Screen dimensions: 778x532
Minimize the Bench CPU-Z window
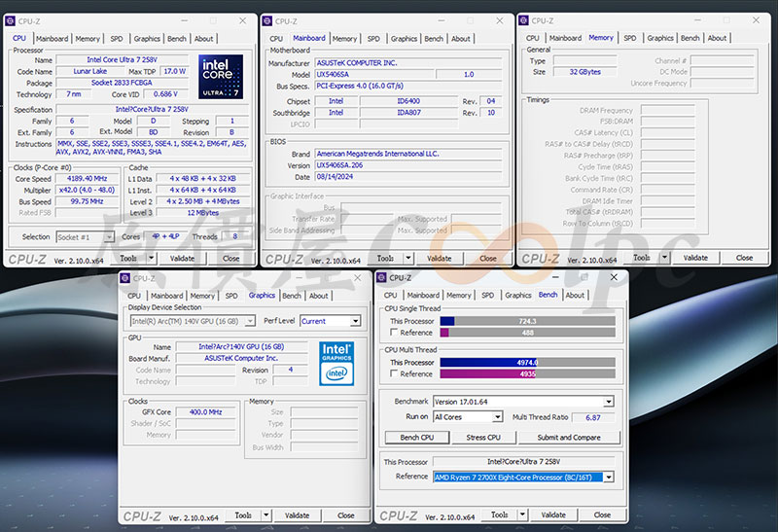555,277
